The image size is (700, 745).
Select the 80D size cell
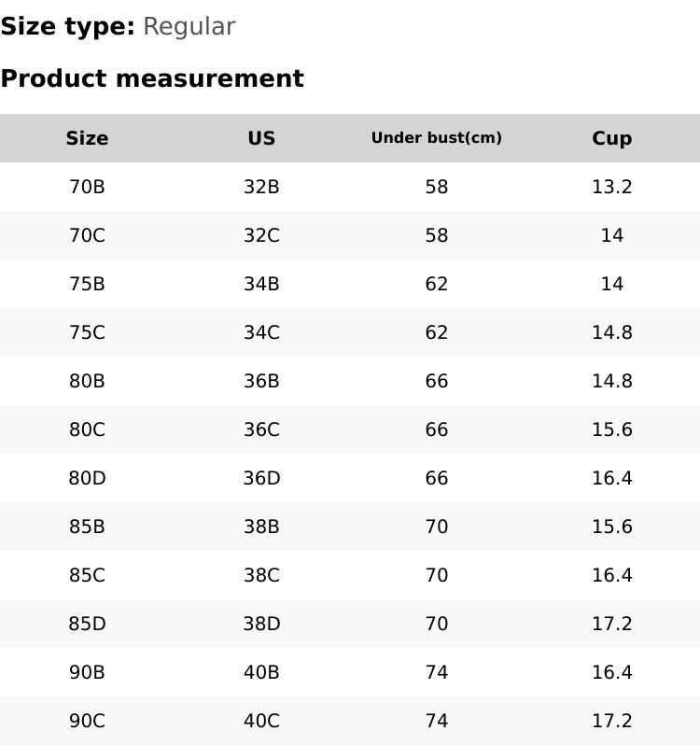click(x=87, y=478)
